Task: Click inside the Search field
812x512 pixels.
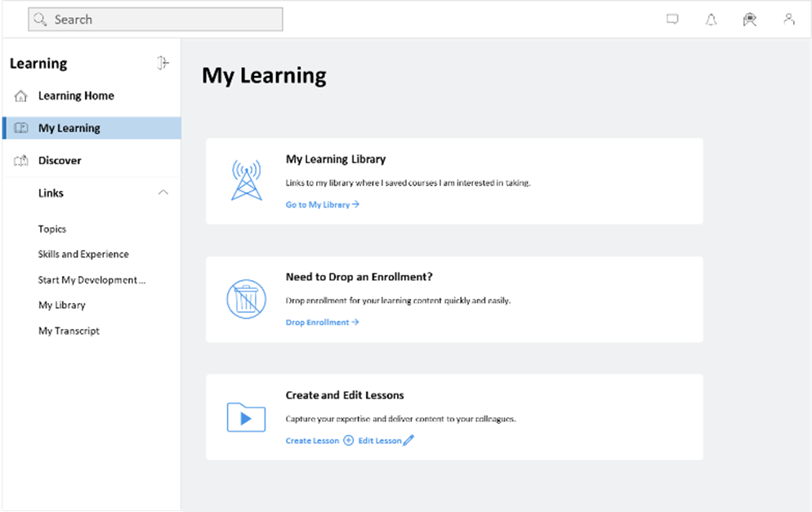Action: click(155, 20)
